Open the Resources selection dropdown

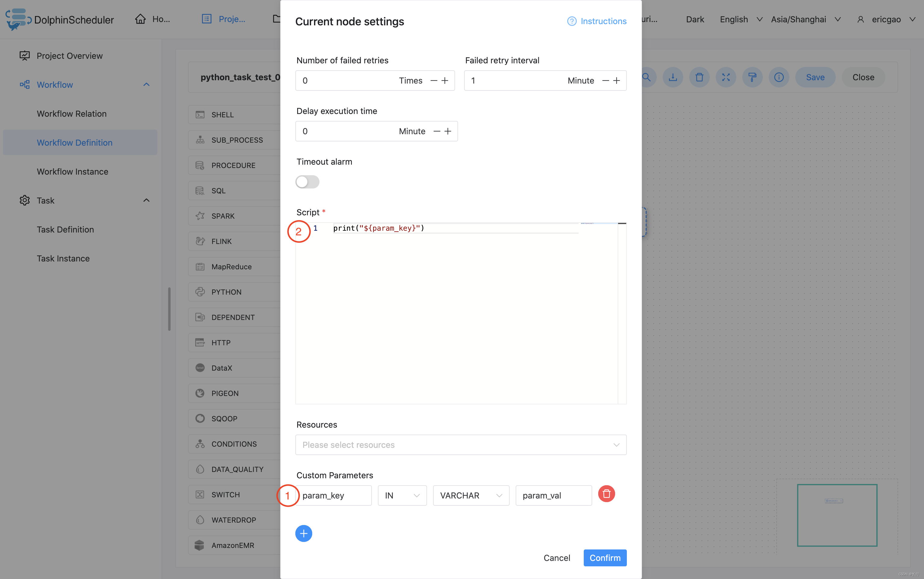(x=461, y=444)
